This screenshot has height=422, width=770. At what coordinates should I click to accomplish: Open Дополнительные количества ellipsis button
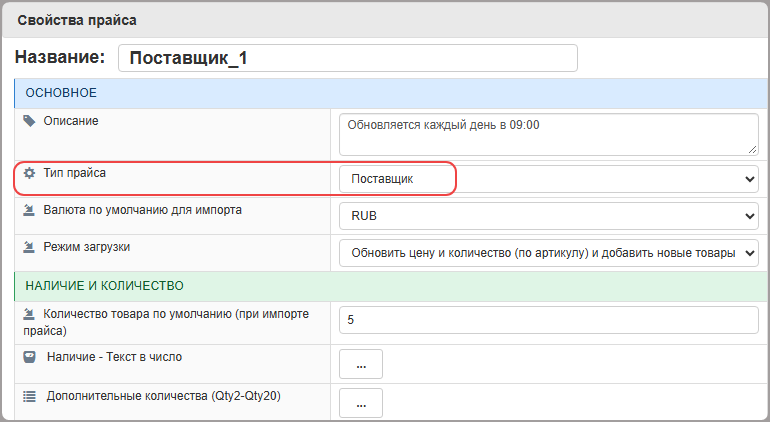point(361,403)
